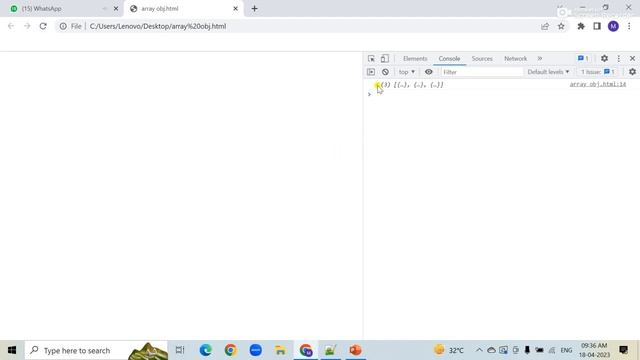
Task: Open Google Chrome taskbar icon
Action: pyautogui.click(x=231, y=350)
